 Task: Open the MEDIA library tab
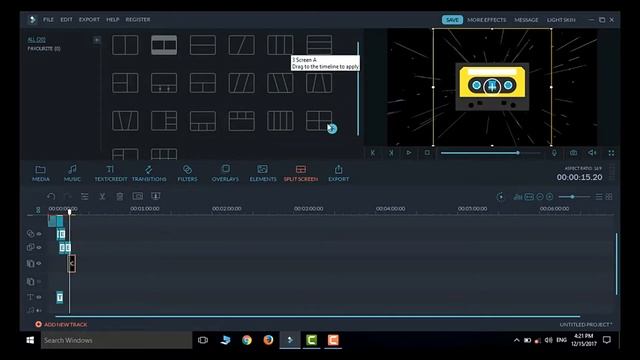[40, 173]
